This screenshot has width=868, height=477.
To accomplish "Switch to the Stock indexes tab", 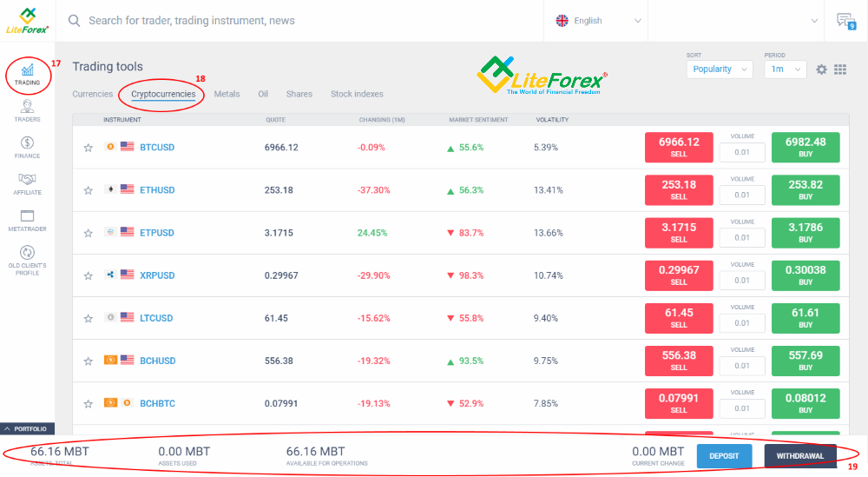I will [x=357, y=94].
